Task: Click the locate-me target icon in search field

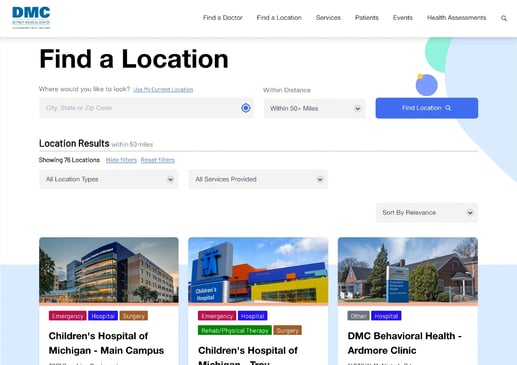Action: pos(246,108)
